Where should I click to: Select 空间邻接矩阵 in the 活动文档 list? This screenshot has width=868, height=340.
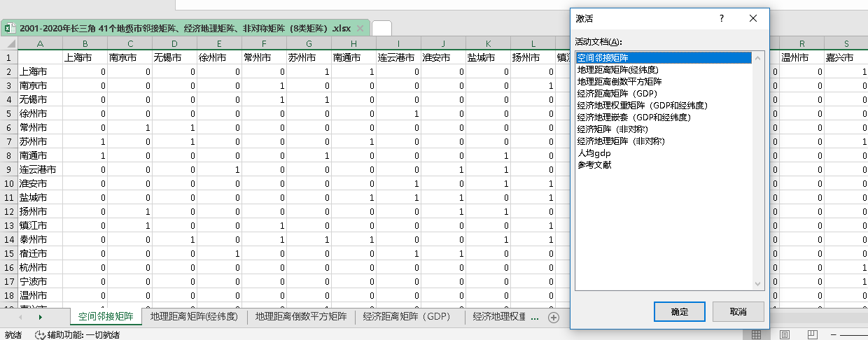(x=663, y=58)
